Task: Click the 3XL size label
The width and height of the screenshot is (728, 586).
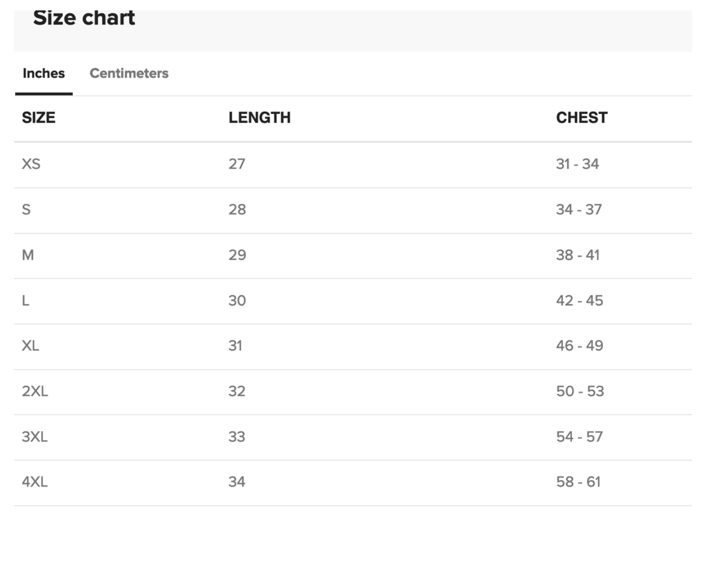Action: tap(35, 436)
